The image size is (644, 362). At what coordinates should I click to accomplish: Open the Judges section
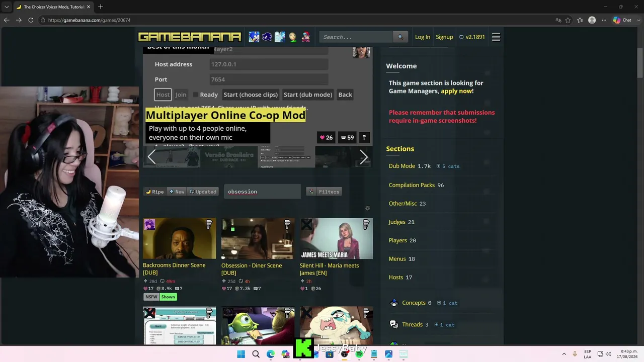point(397,222)
